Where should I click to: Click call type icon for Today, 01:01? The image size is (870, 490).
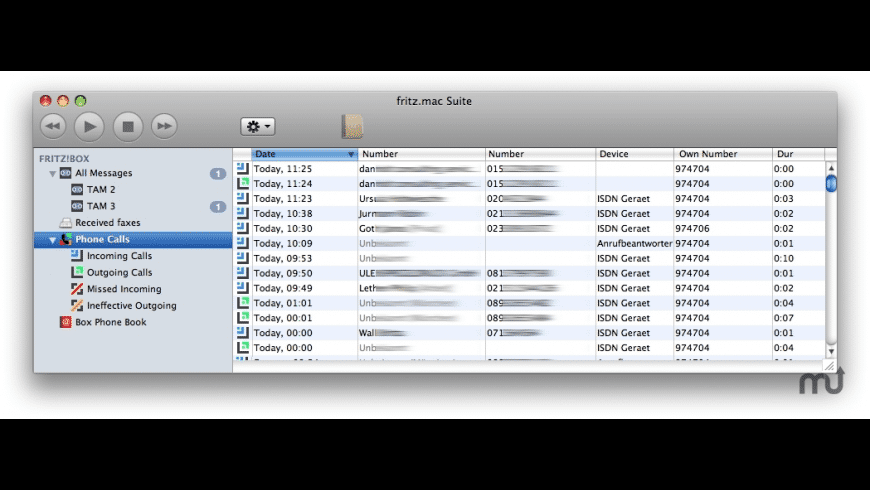(242, 302)
